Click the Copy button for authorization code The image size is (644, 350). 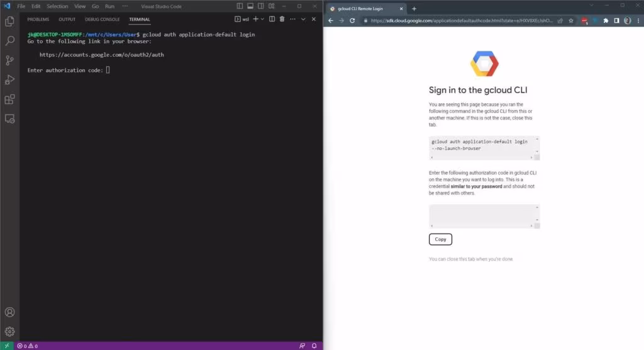pyautogui.click(x=440, y=239)
